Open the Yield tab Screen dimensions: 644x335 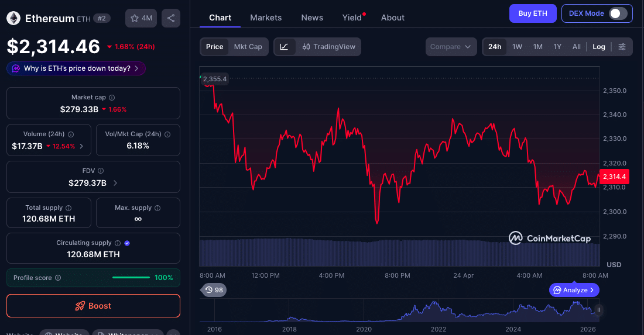tap(352, 18)
